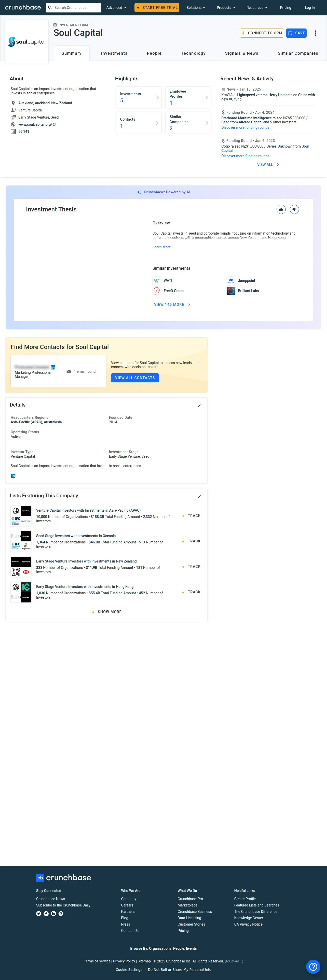
Task: Open Pricing in top navigation
Action: [x=285, y=8]
